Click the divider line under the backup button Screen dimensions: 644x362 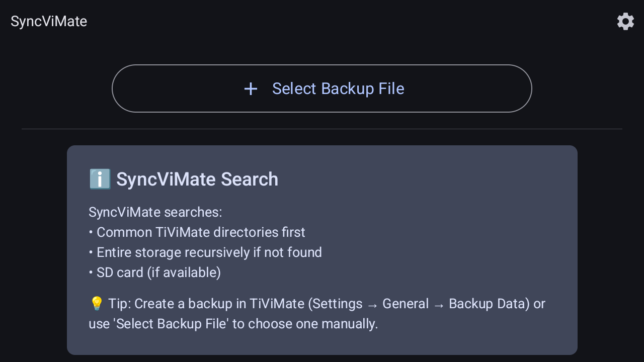coord(322,129)
